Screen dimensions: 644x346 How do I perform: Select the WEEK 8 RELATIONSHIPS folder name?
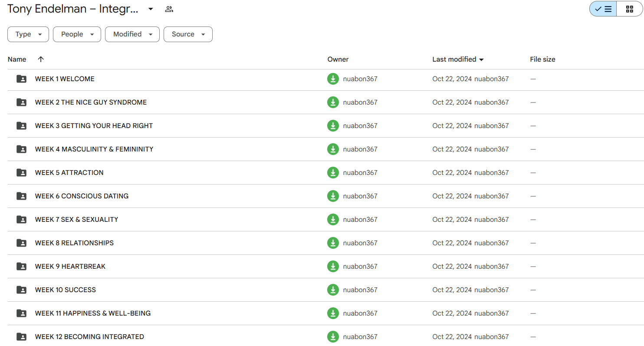tap(75, 243)
